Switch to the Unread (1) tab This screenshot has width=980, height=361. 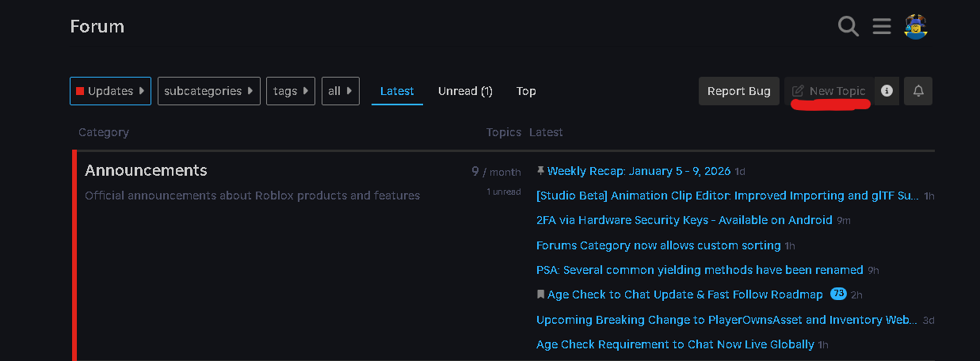click(465, 91)
